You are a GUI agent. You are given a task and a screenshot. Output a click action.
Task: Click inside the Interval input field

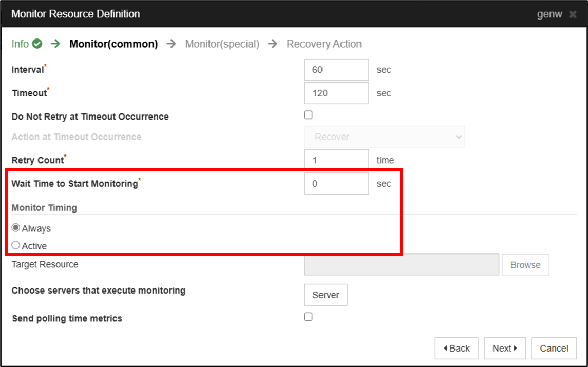click(x=336, y=69)
